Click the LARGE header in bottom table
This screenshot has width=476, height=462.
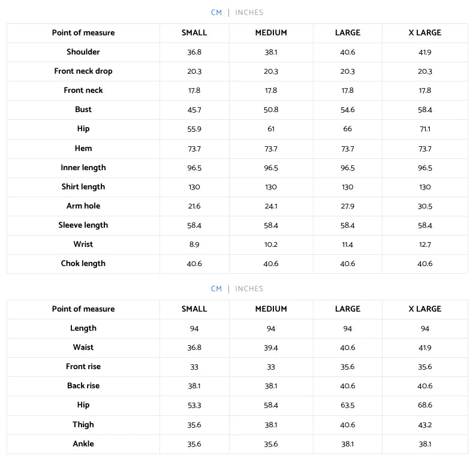click(348, 309)
